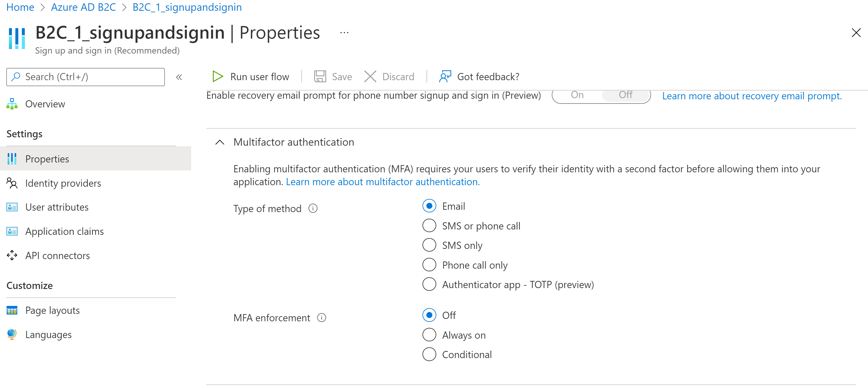The height and width of the screenshot is (388, 868).
Task: Click the Got feedback person icon
Action: point(445,77)
